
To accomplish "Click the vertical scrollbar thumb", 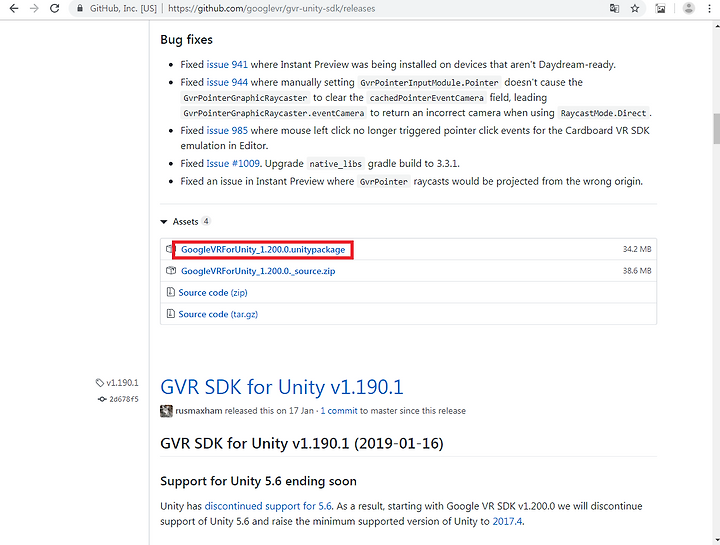I will tap(716, 129).
